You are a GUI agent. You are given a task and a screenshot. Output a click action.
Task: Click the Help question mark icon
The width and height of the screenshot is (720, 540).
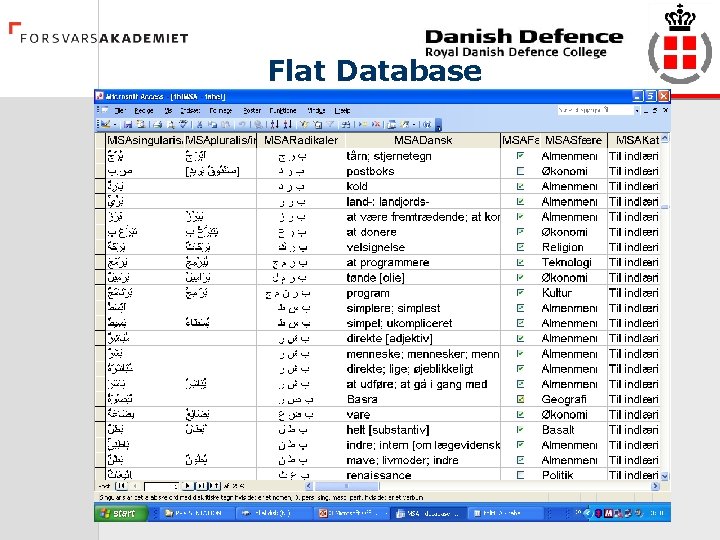tap(427, 124)
